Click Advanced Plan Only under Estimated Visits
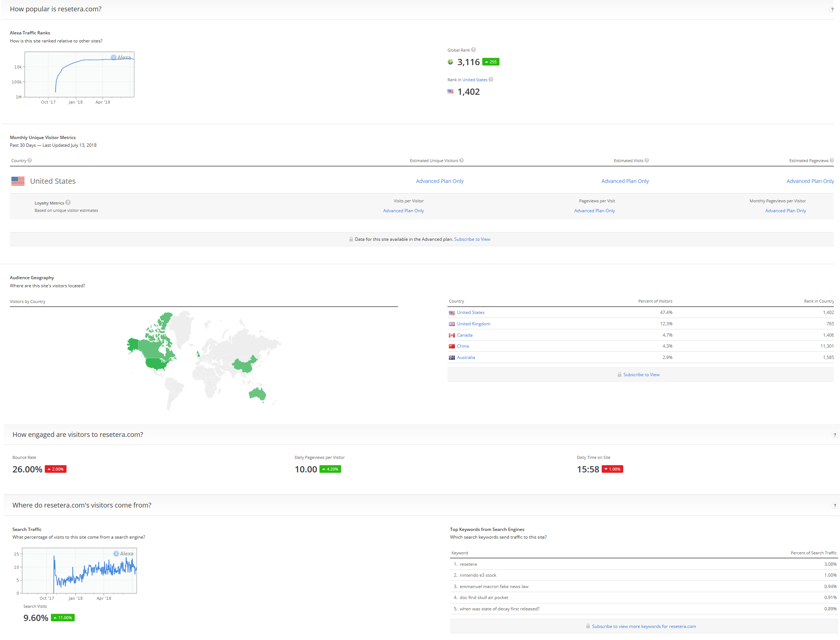The image size is (840, 640). (625, 181)
